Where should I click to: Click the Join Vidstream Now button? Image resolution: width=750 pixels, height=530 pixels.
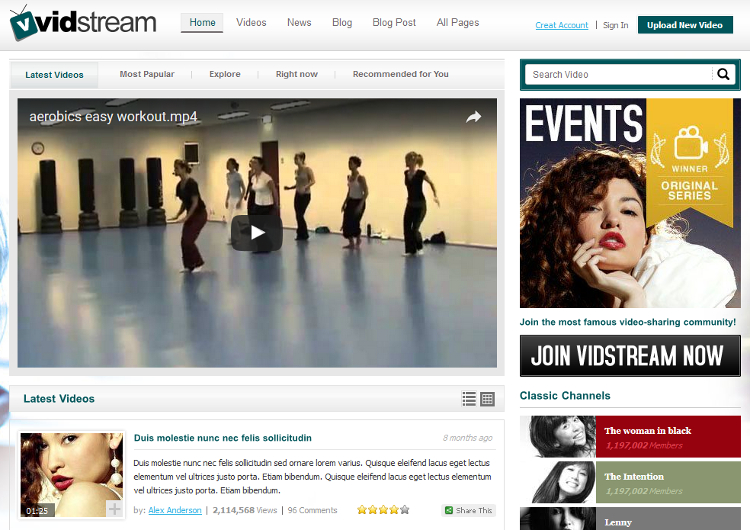click(x=630, y=355)
